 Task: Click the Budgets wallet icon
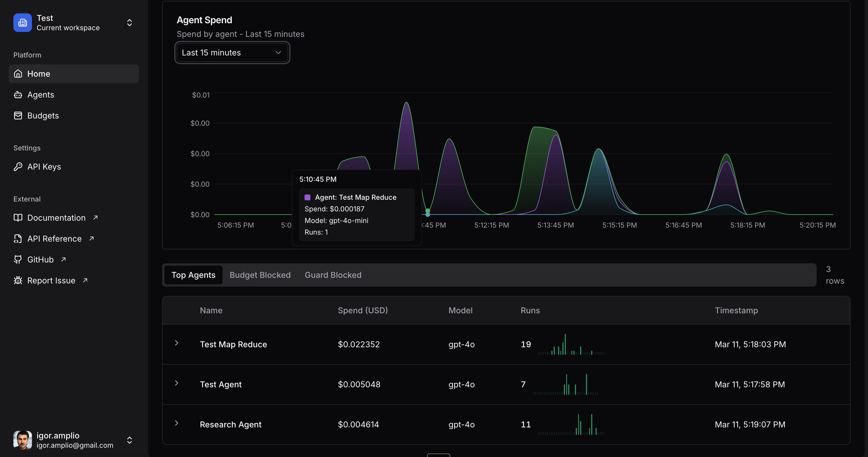[x=18, y=116]
